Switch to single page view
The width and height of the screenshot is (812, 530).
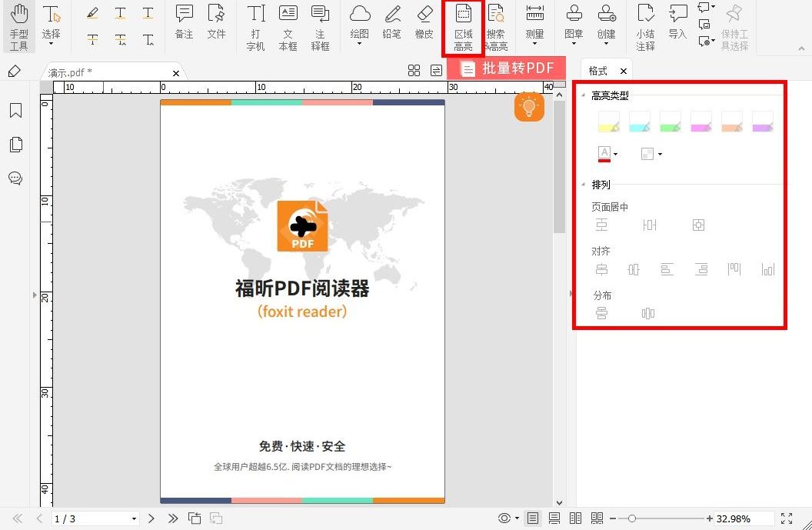click(533, 518)
